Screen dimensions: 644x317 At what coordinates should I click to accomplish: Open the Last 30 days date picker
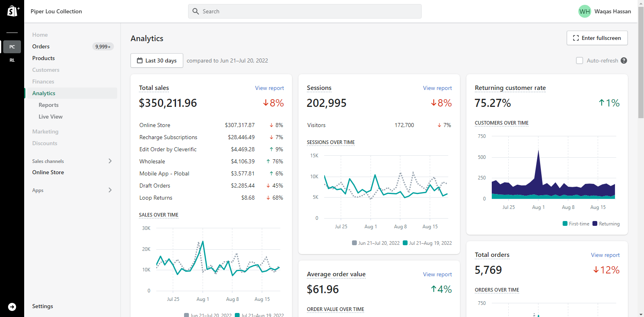pos(157,60)
